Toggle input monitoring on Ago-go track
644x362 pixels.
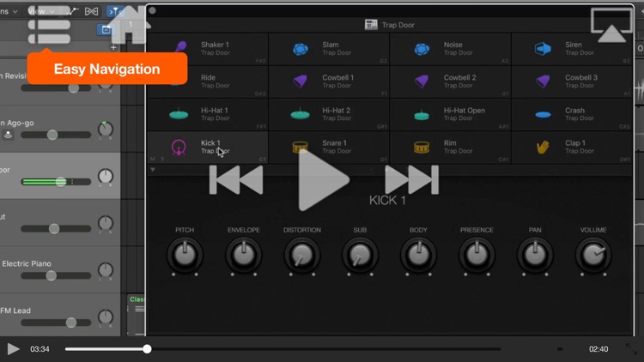pos(8,134)
